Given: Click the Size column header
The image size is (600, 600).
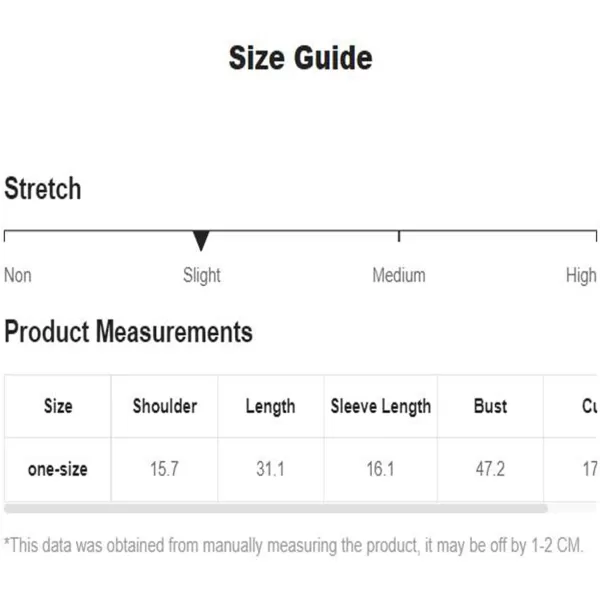Looking at the screenshot, I should pos(58,406).
